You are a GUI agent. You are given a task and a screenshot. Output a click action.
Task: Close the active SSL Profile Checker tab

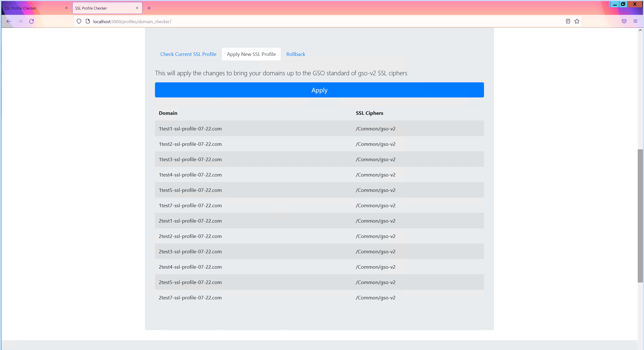point(137,8)
